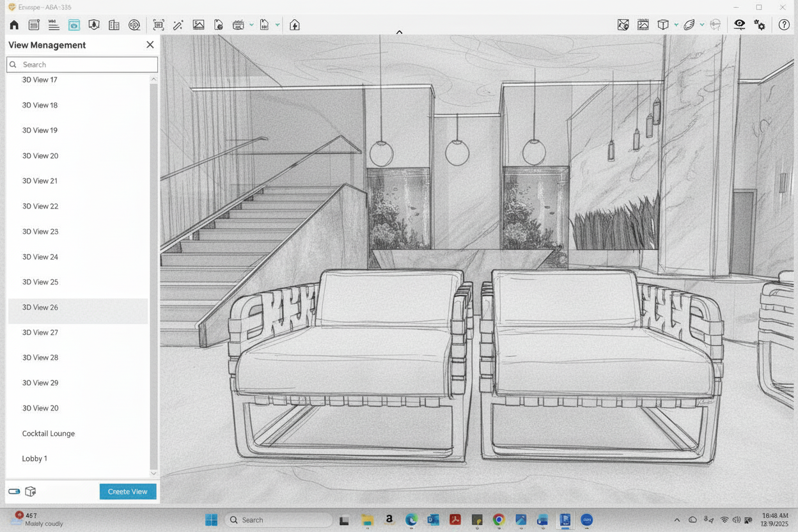
Task: Expand the collapse chevron atop the viewport
Action: tap(399, 32)
